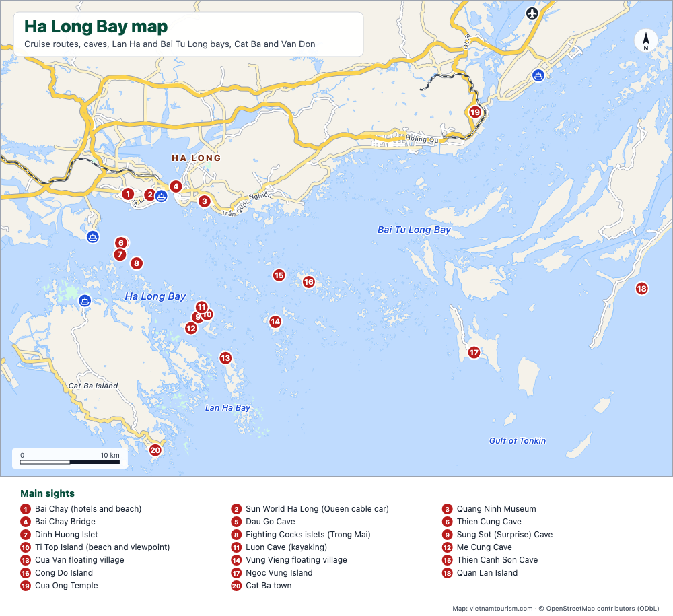Click map marker 1 at Bai Chay
Image resolution: width=673 pixels, height=616 pixels.
[x=127, y=194]
